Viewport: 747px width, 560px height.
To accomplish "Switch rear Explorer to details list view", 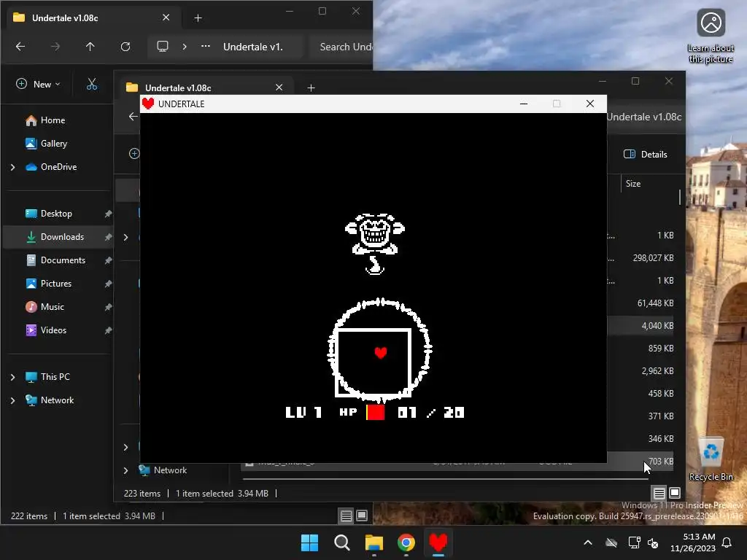I will pyautogui.click(x=347, y=516).
